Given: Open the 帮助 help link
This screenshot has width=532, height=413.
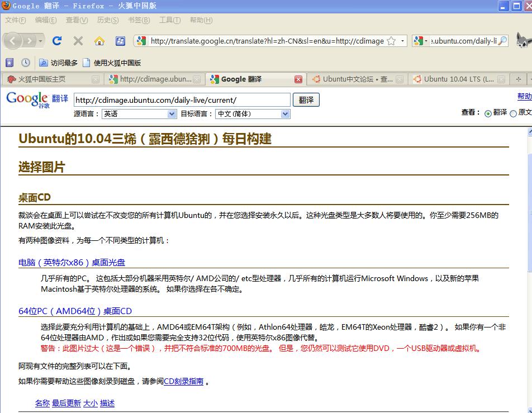Looking at the screenshot, I should click(525, 96).
